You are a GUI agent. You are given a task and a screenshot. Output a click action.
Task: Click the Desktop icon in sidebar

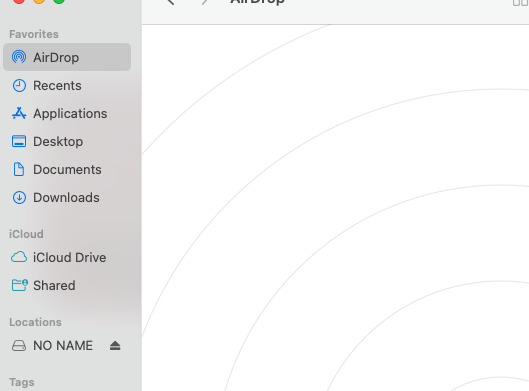coord(19,141)
